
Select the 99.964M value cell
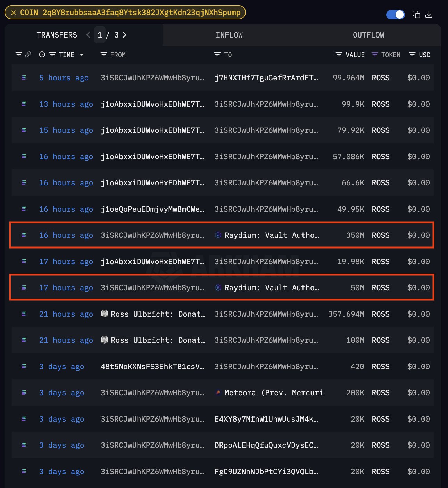[348, 78]
